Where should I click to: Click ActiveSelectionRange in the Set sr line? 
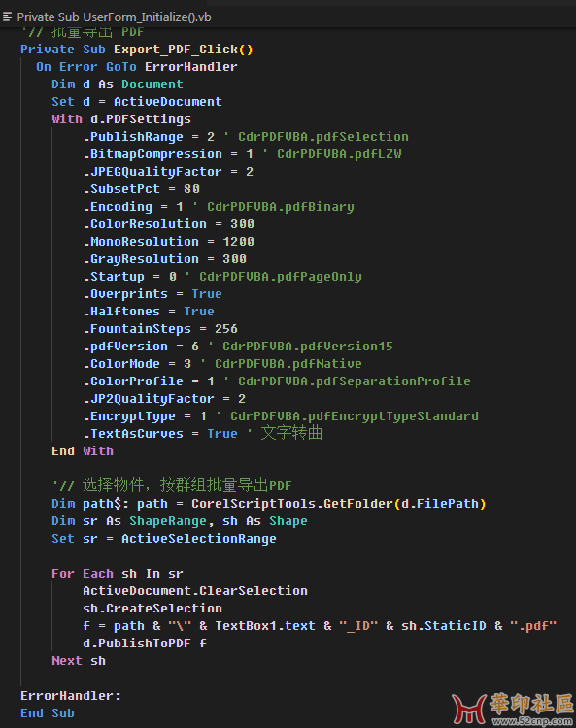pos(199,539)
